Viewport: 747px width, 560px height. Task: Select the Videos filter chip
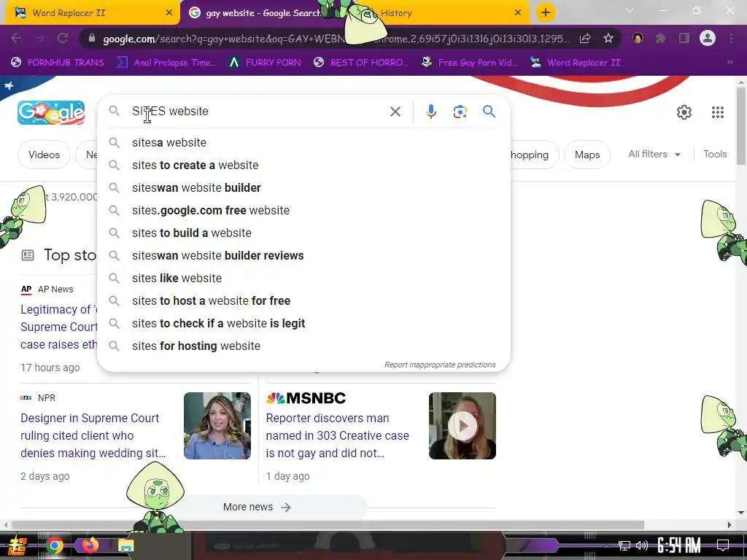(44, 155)
